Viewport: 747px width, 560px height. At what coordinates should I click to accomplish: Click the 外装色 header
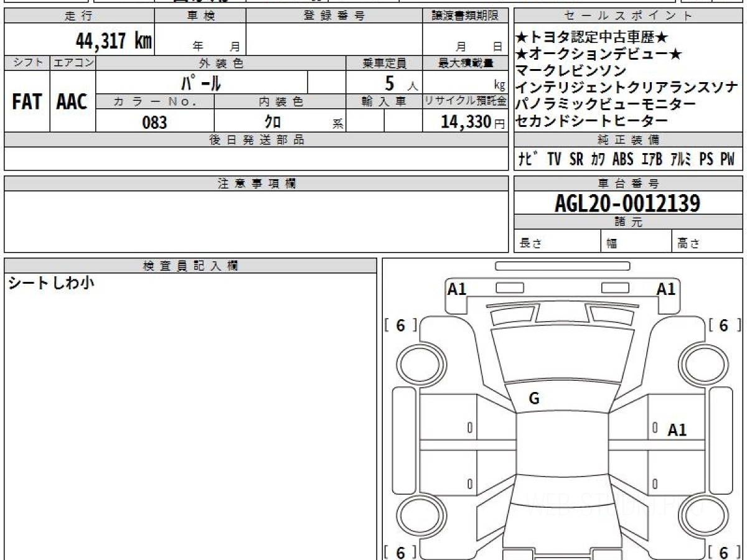point(221,63)
